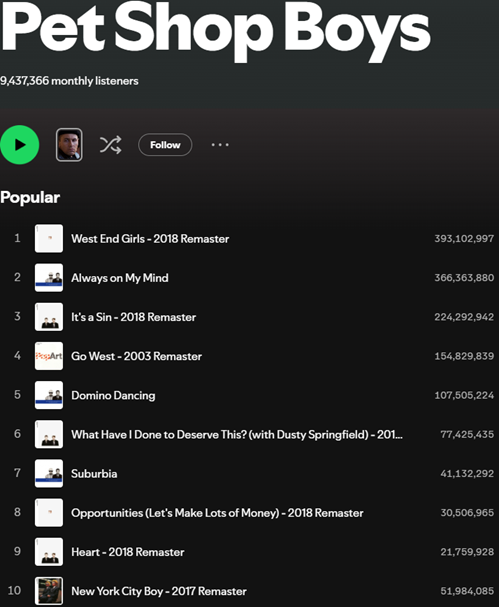This screenshot has width=499, height=607.
Task: Open New York City Boy - 2017 Remaster
Action: (x=159, y=591)
